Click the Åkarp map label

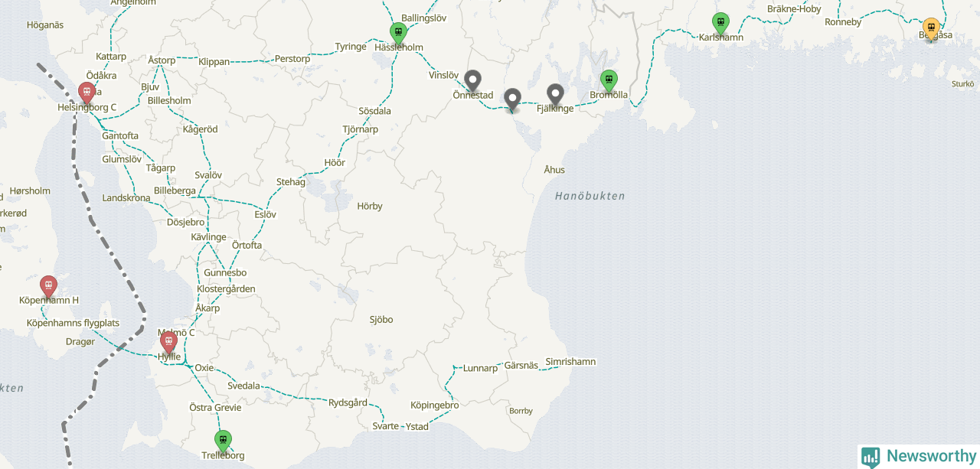(x=207, y=308)
